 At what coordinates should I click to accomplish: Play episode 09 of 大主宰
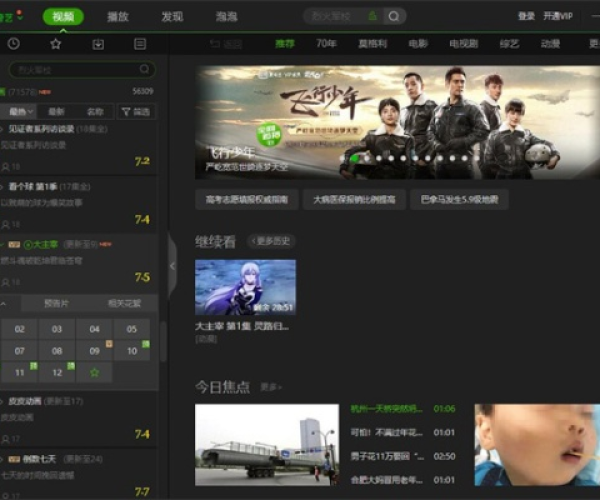pyautogui.click(x=95, y=351)
